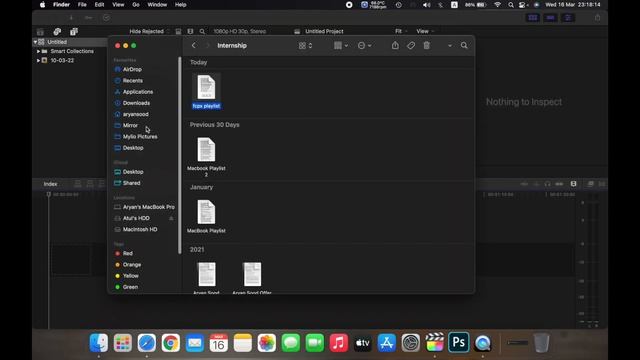
Task: Open the Final Cut timeline Index
Action: click(x=51, y=184)
